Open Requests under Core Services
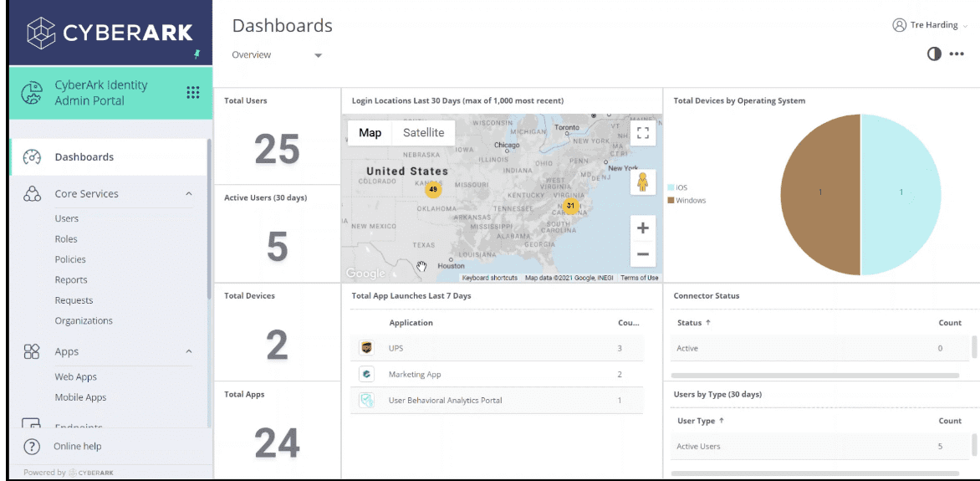The width and height of the screenshot is (980, 481). tap(74, 300)
